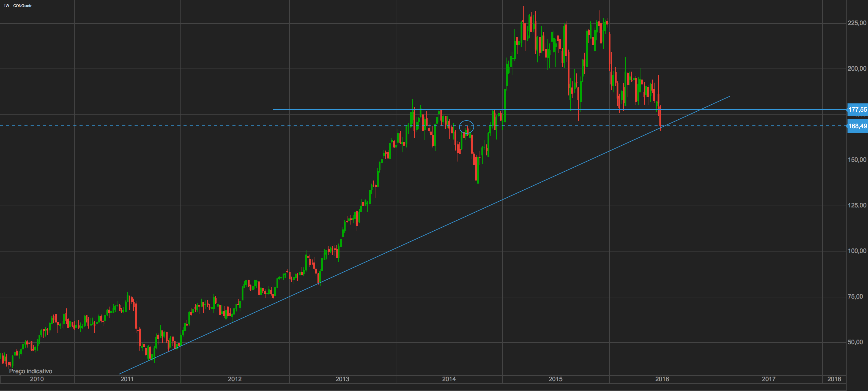Select the blue 168,49 price tag

pos(857,126)
